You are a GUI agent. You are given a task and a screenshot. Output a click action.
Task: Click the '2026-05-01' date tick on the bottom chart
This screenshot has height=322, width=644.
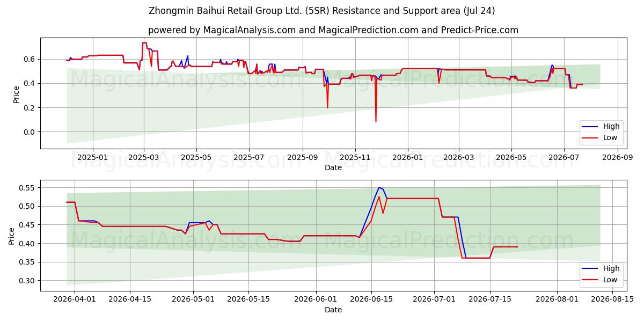click(193, 299)
